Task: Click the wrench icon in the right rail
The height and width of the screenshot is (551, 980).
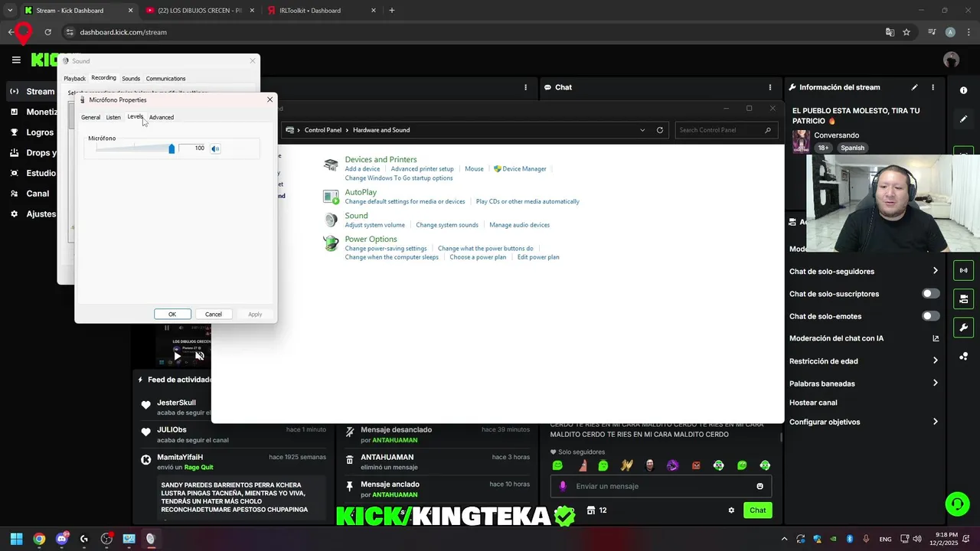Action: (963, 328)
